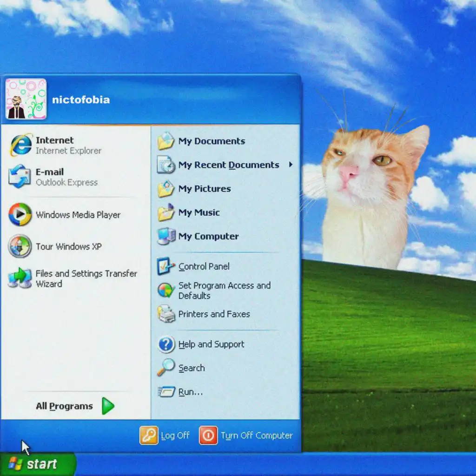Expand All Programs with green arrow

(x=108, y=406)
